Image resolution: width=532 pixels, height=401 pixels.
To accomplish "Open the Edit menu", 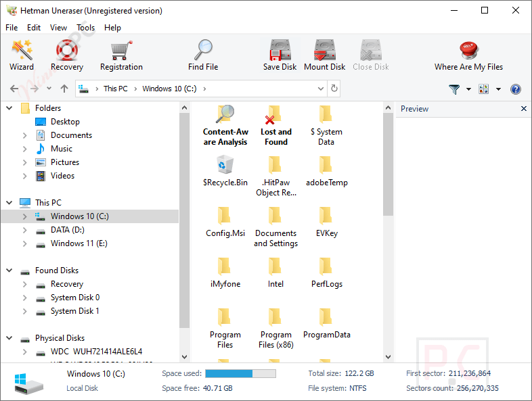I will (34, 28).
